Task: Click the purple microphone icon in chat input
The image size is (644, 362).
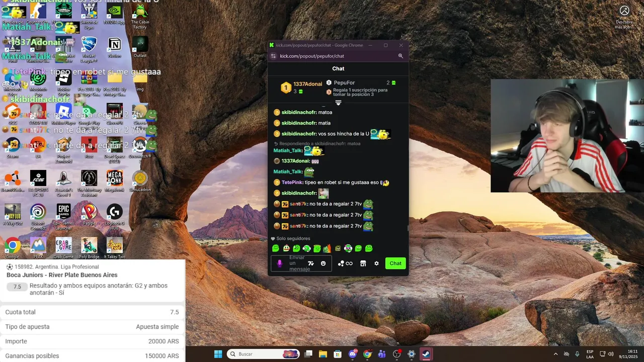Action: pos(280,263)
